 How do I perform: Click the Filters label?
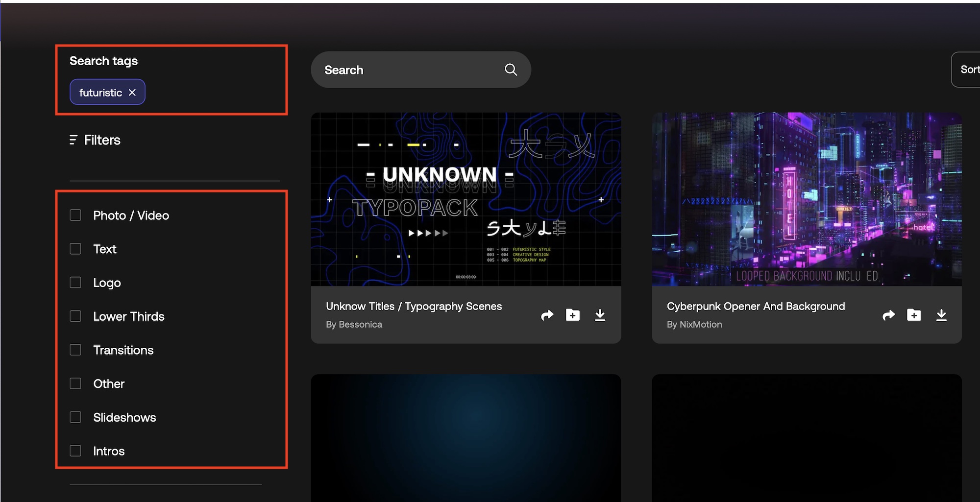(102, 140)
